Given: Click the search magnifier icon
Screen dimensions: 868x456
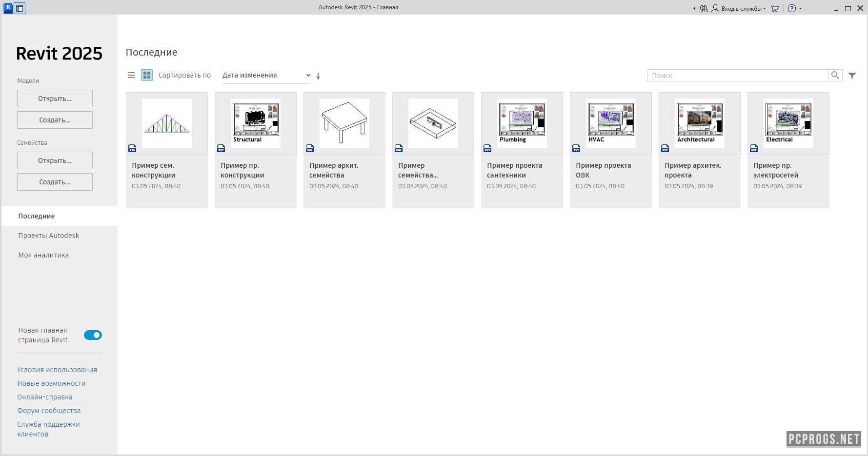Looking at the screenshot, I should 835,75.
